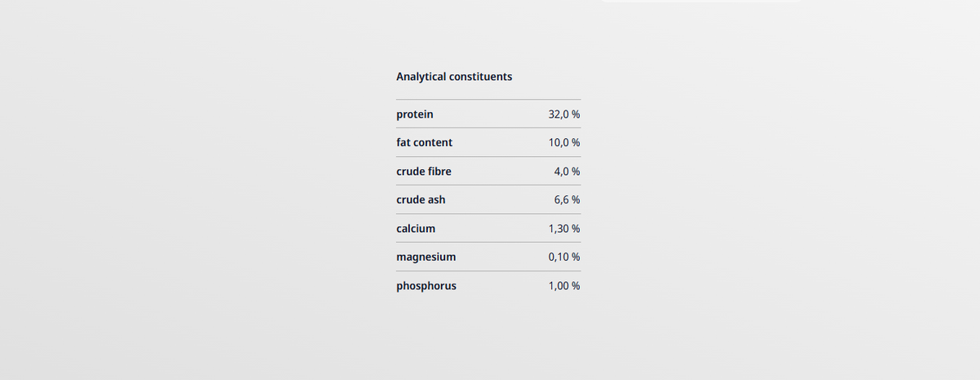Click the word 'content' in fat content
Screen dimensions: 980x380
point(434,142)
